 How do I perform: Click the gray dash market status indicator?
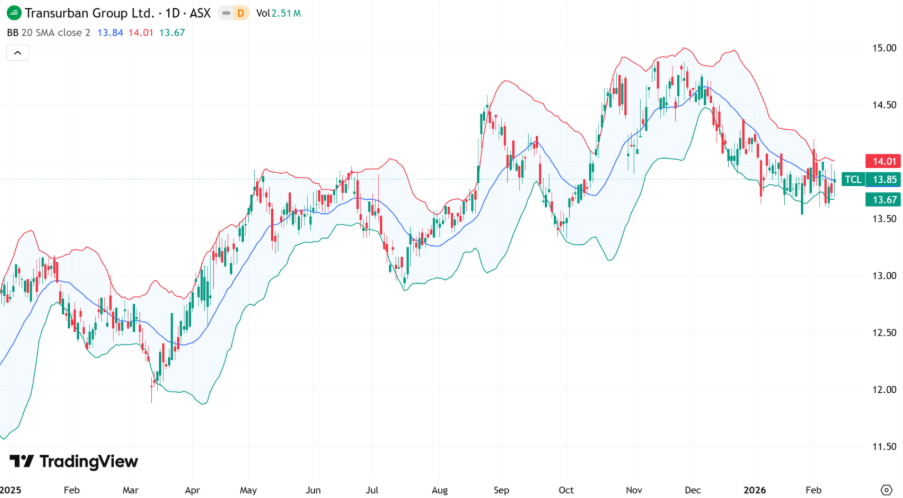tap(221, 14)
